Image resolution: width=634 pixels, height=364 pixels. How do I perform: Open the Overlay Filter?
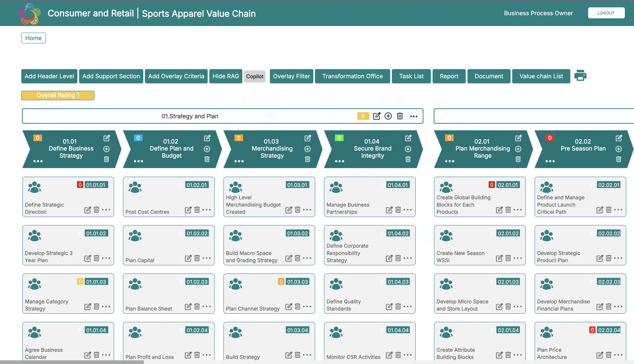292,76
